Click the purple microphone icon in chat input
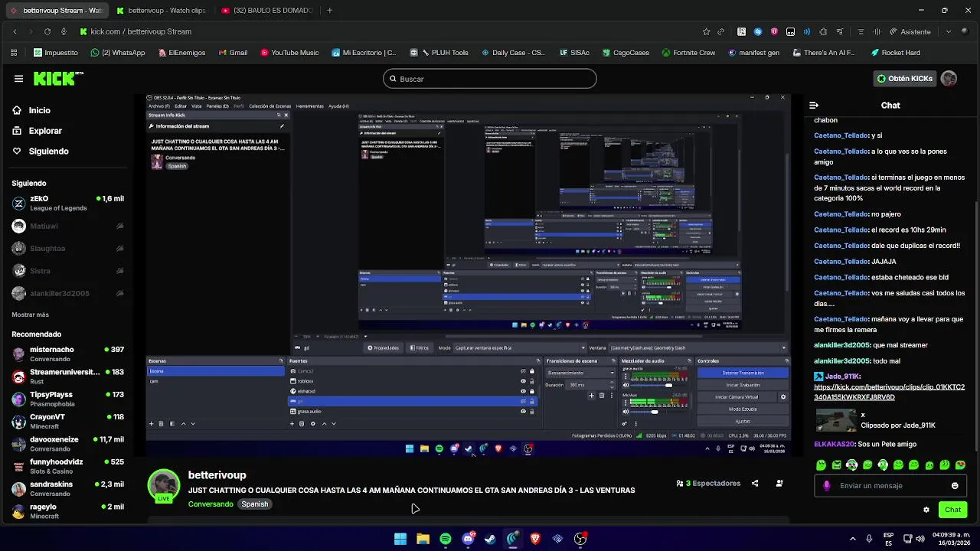The width and height of the screenshot is (980, 551). (x=827, y=486)
